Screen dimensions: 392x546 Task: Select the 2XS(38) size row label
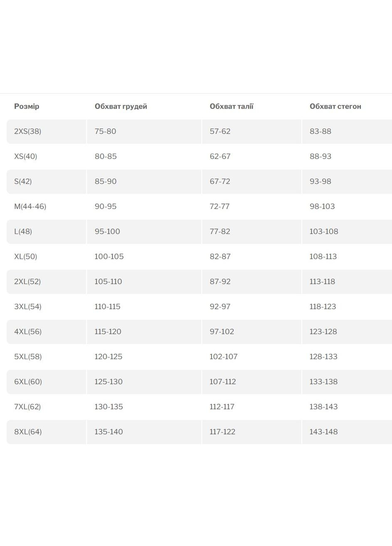pyautogui.click(x=27, y=132)
